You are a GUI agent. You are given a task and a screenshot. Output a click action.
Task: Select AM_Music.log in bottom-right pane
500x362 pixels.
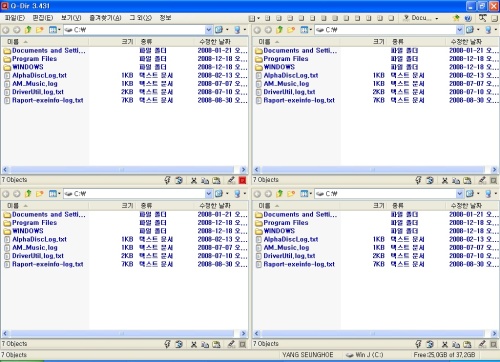[x=286, y=248]
